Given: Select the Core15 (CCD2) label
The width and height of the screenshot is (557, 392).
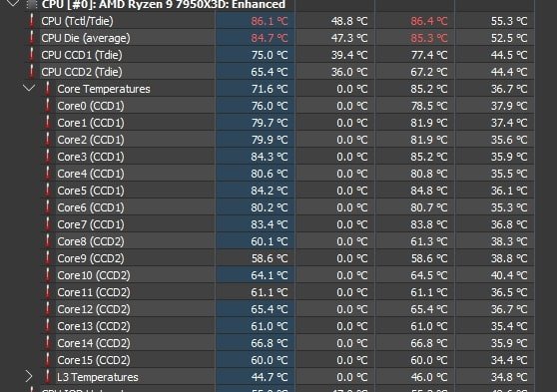Looking at the screenshot, I should pyautogui.click(x=94, y=360).
